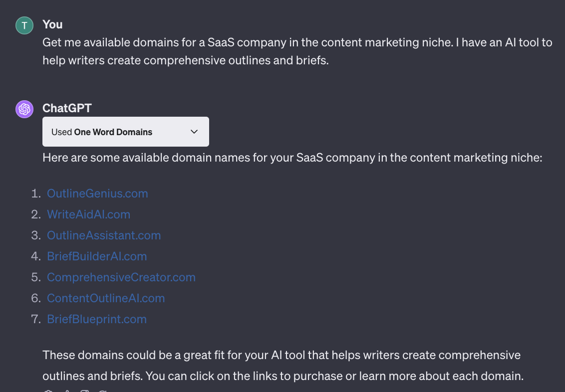The width and height of the screenshot is (565, 392).
Task: Expand the chevron arrow in the plugin box
Action: click(195, 132)
